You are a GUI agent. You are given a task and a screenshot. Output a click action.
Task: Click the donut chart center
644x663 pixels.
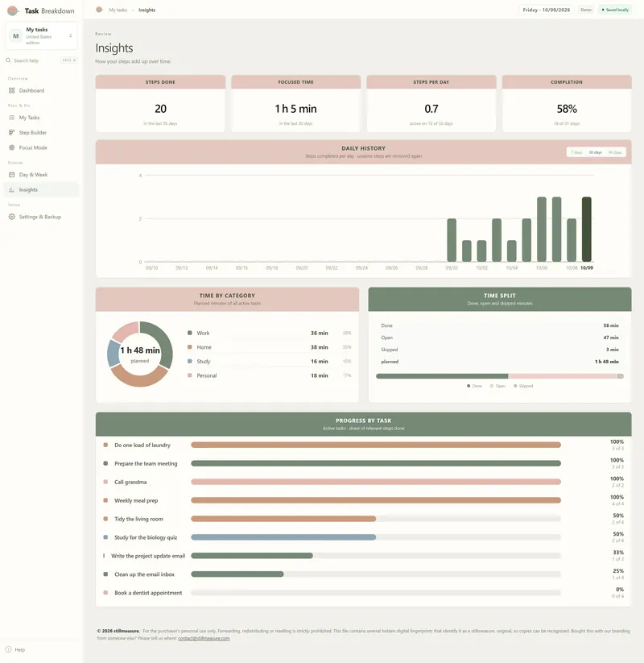pyautogui.click(x=140, y=354)
